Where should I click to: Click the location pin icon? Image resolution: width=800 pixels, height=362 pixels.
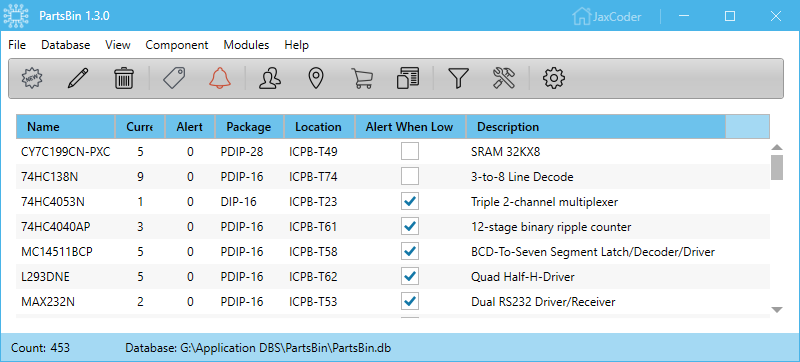point(316,79)
